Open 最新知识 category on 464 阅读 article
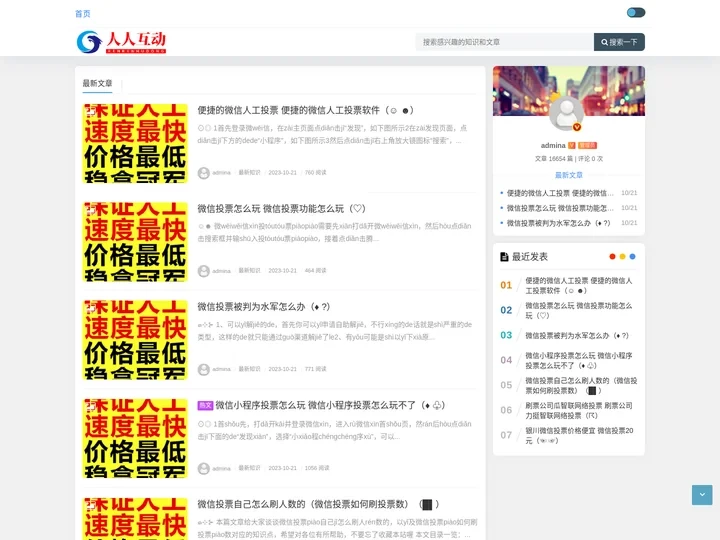Screen dimensions: 720x540 pyautogui.click(x=249, y=270)
